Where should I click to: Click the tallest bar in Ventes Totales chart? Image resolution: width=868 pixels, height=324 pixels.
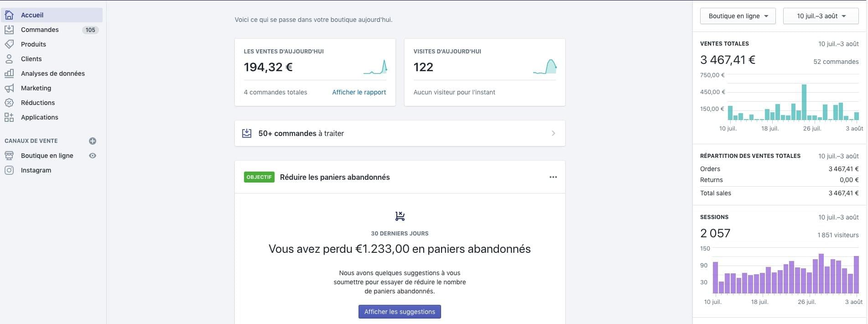[804, 102]
